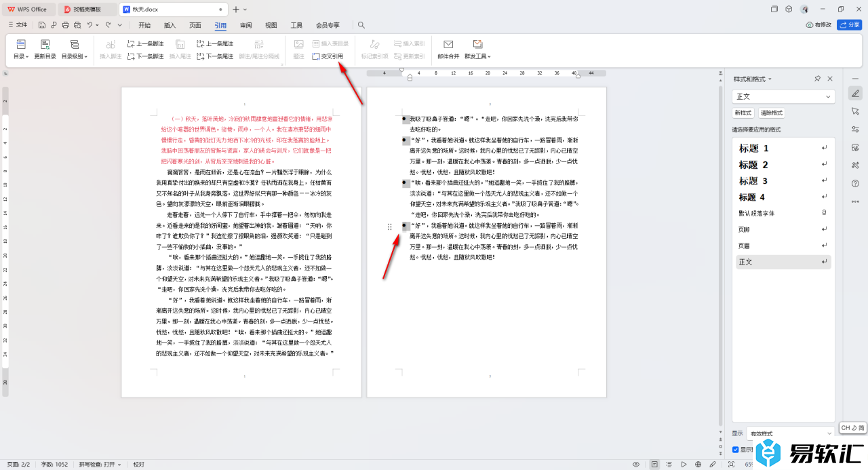Click the 清除格式 button

(x=771, y=113)
